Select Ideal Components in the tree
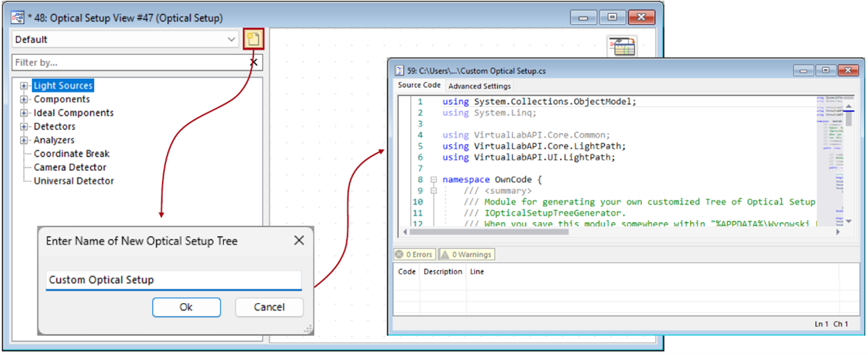 click(x=73, y=113)
